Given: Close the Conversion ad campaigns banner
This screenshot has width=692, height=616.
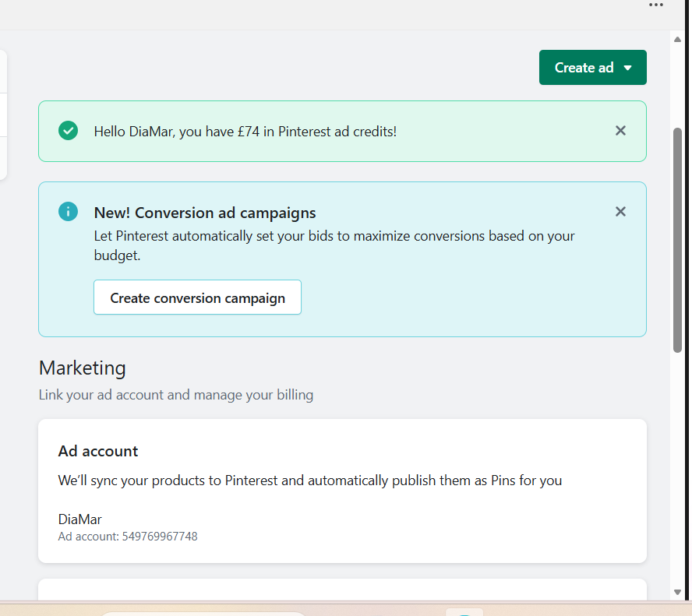Looking at the screenshot, I should [620, 212].
